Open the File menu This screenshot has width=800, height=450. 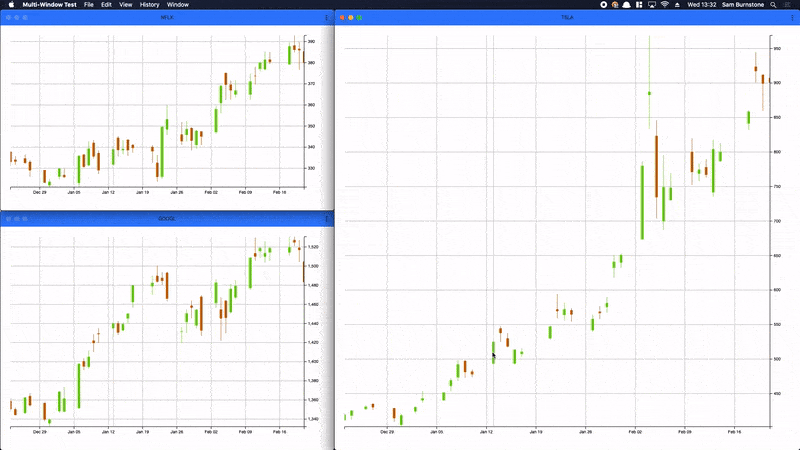click(90, 5)
